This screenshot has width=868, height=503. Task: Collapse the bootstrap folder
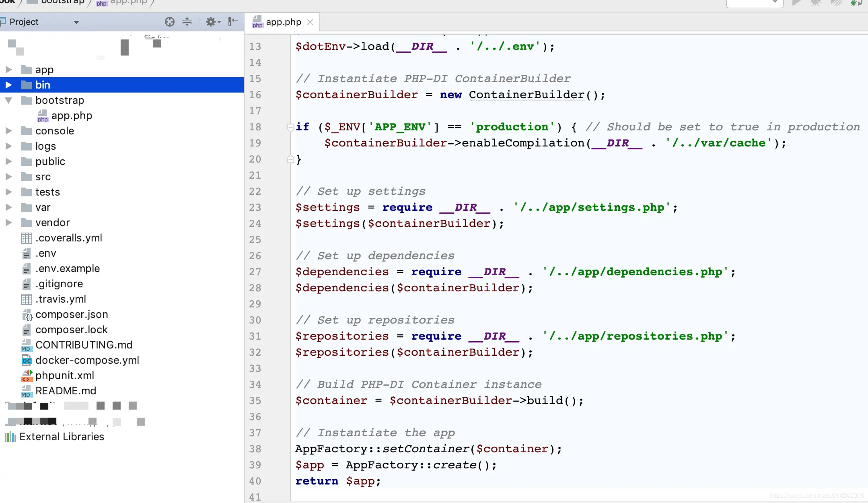tap(8, 100)
